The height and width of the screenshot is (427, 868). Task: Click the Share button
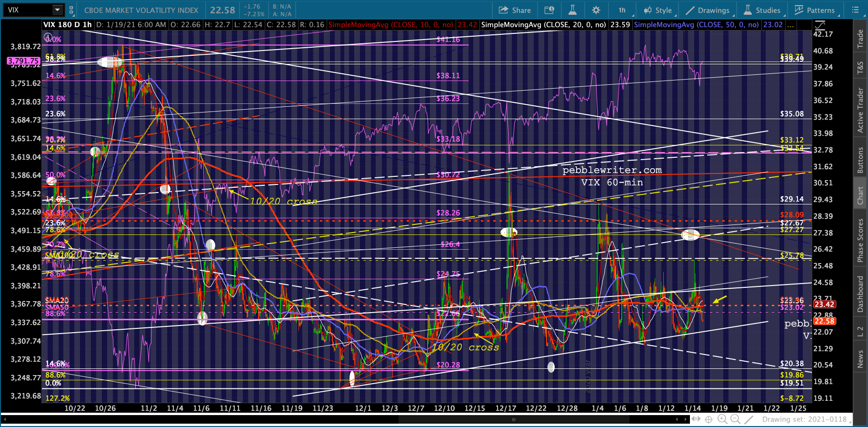(x=515, y=10)
